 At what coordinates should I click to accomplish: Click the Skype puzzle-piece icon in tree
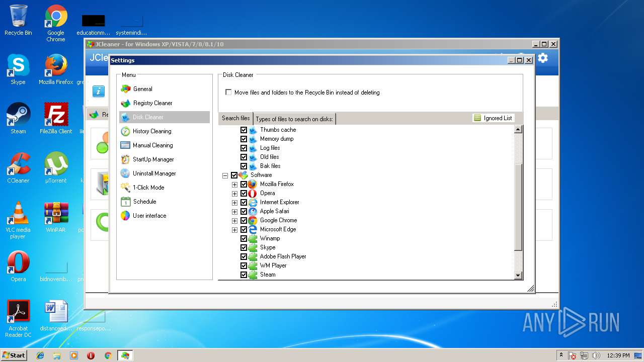253,247
